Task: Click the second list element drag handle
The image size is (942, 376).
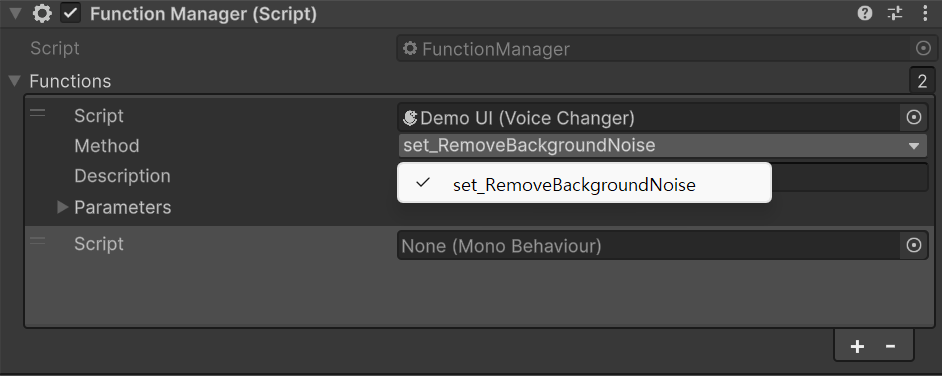Action: pyautogui.click(x=38, y=241)
